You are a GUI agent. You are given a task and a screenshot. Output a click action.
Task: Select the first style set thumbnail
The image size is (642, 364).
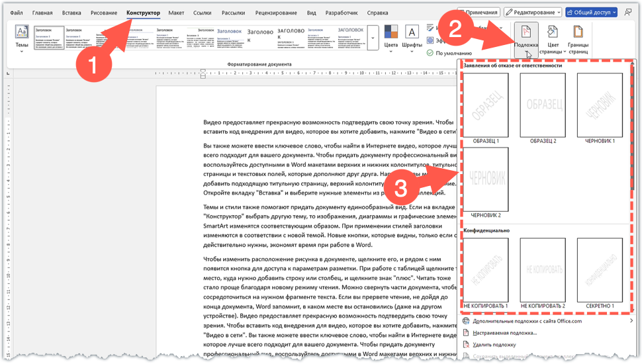[x=49, y=38]
